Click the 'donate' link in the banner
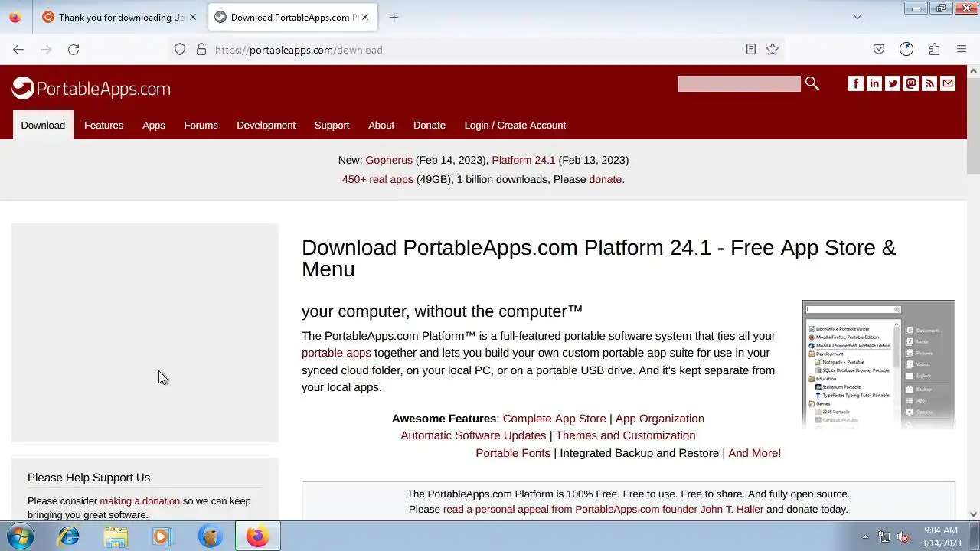This screenshot has width=980, height=551. coord(605,179)
